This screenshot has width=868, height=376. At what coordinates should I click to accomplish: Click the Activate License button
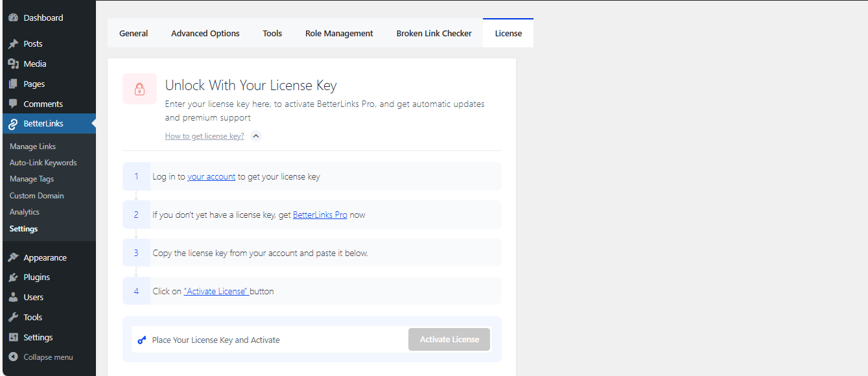coord(449,339)
